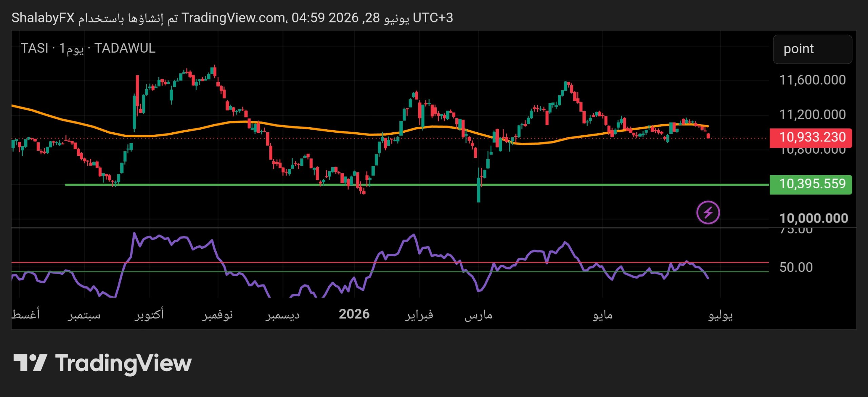Click the green support level label 10,395.559
The width and height of the screenshot is (868, 397).
tap(811, 184)
